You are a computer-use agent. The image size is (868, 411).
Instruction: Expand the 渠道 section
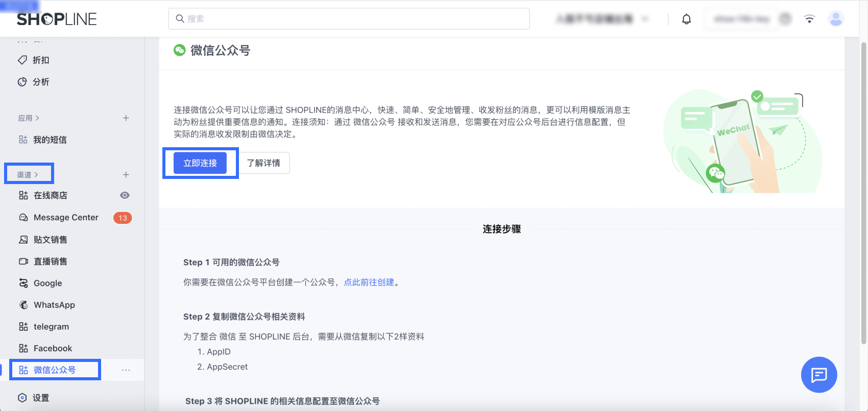(28, 175)
